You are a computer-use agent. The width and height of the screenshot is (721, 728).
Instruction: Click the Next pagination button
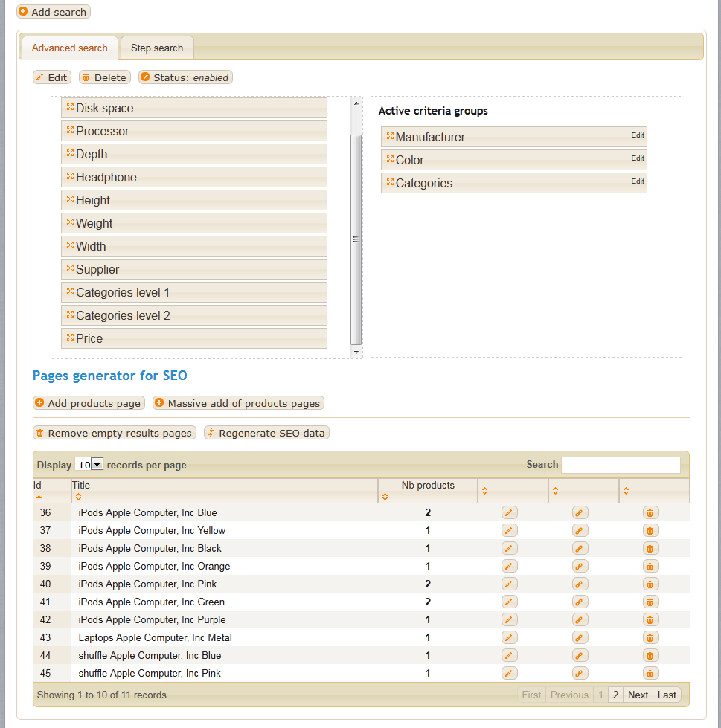638,695
